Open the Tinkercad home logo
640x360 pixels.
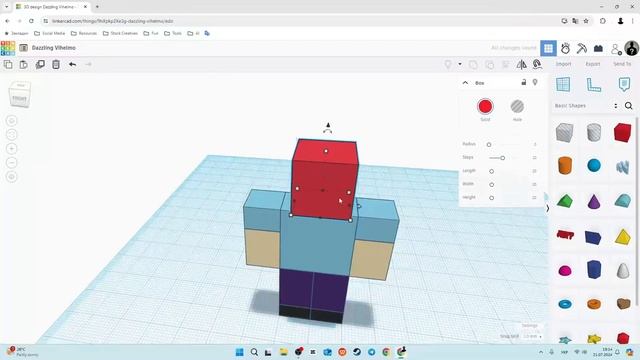tap(8, 48)
